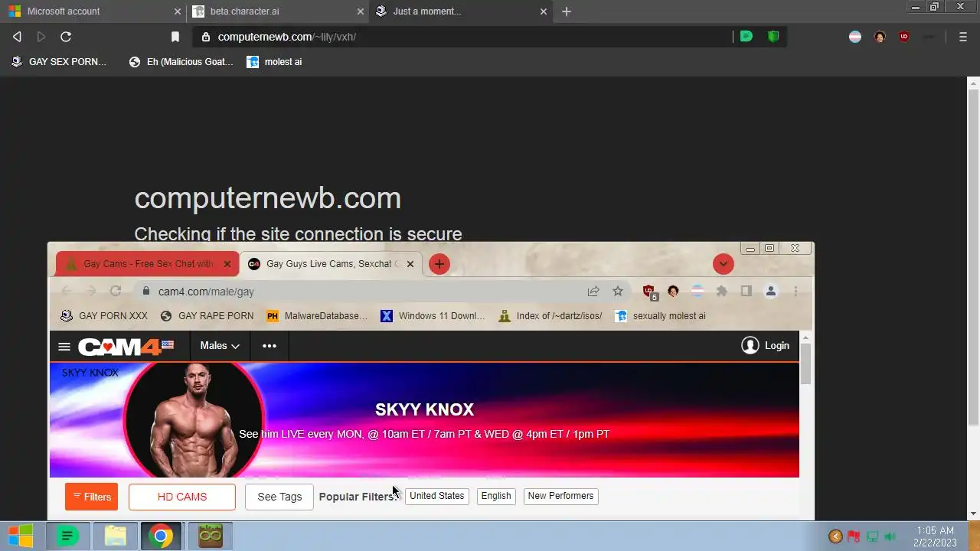The image size is (980, 551).
Task: Open a new tab in the outer browser
Action: click(567, 11)
